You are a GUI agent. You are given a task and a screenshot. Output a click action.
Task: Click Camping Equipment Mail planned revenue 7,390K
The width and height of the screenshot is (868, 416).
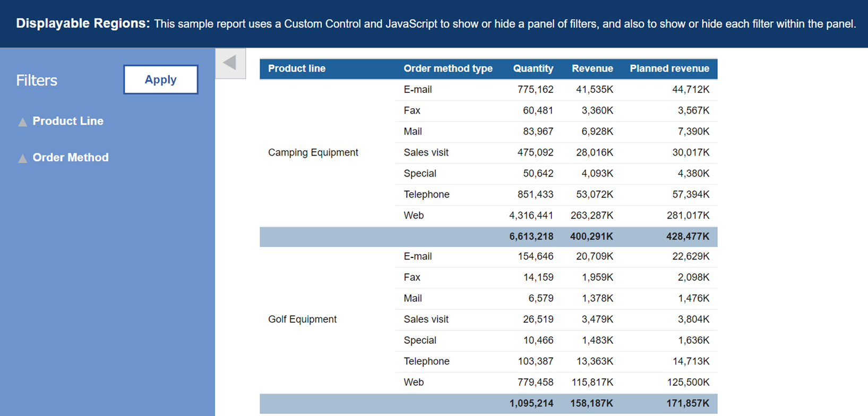[693, 132]
